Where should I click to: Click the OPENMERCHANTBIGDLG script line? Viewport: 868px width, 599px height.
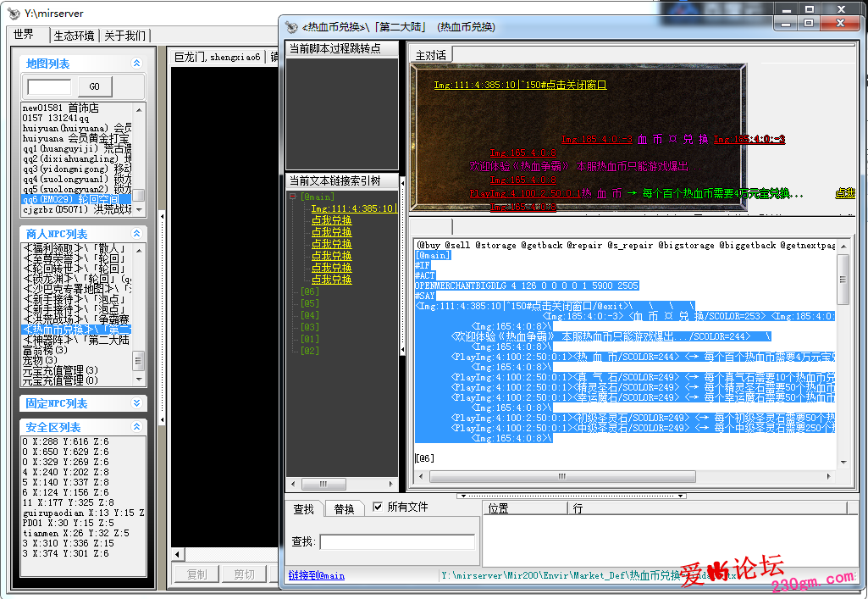pos(527,286)
